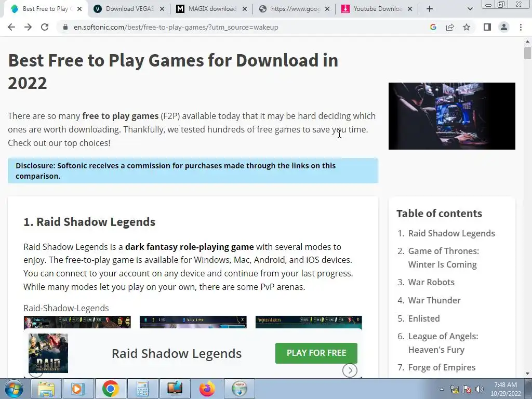Viewport: 532px width, 399px height.
Task: Click the Disclosure commission notice text
Action: (176, 170)
